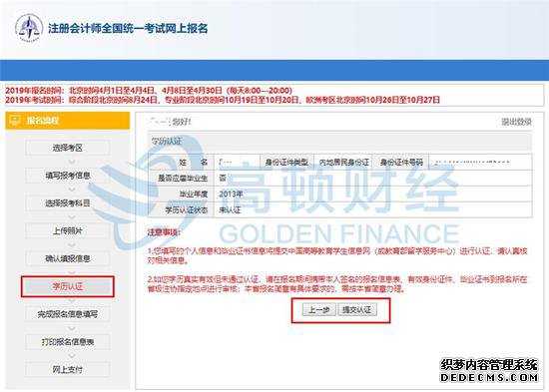
Task: Click the CICPA emblem logo in the header
Action: 29,28
